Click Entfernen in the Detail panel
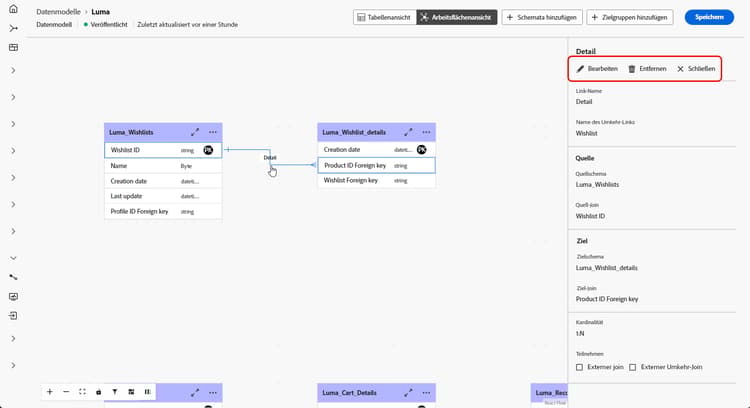Screen dimensions: 750x408 pos(647,69)
